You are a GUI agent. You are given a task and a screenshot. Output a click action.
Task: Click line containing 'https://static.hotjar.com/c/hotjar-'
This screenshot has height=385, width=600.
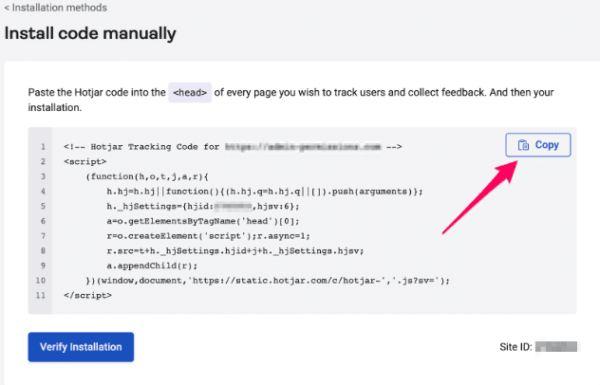[267, 281]
